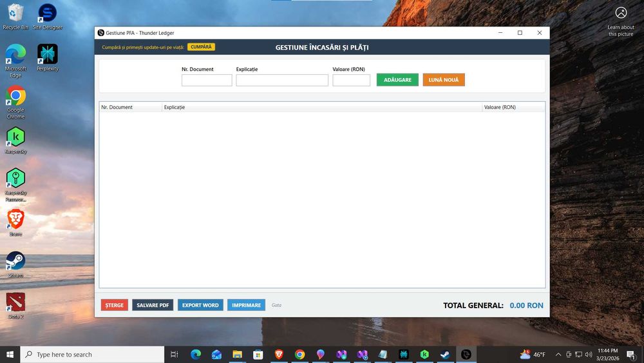Maximize the Gestiune PFA window
The height and width of the screenshot is (363, 644).
pos(520,33)
